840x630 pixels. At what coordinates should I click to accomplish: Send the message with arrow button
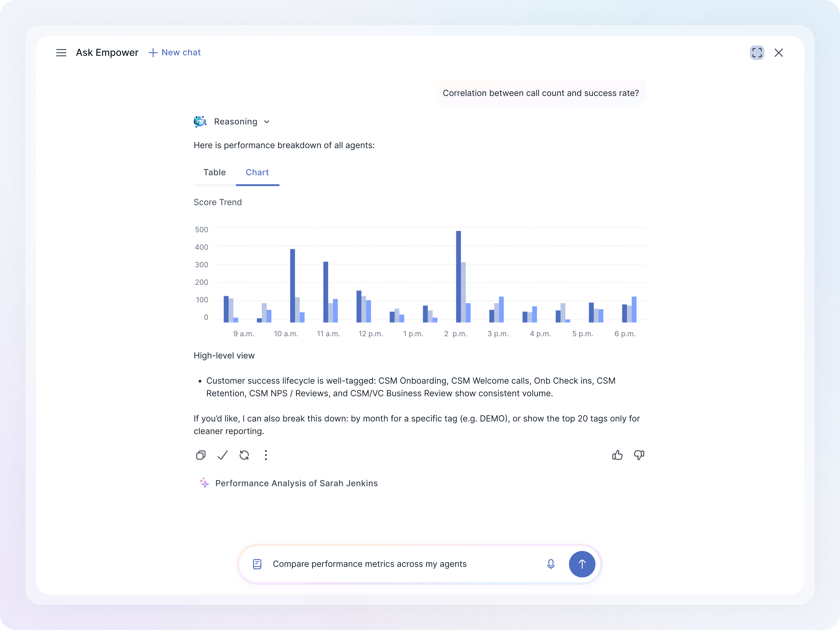(x=582, y=564)
